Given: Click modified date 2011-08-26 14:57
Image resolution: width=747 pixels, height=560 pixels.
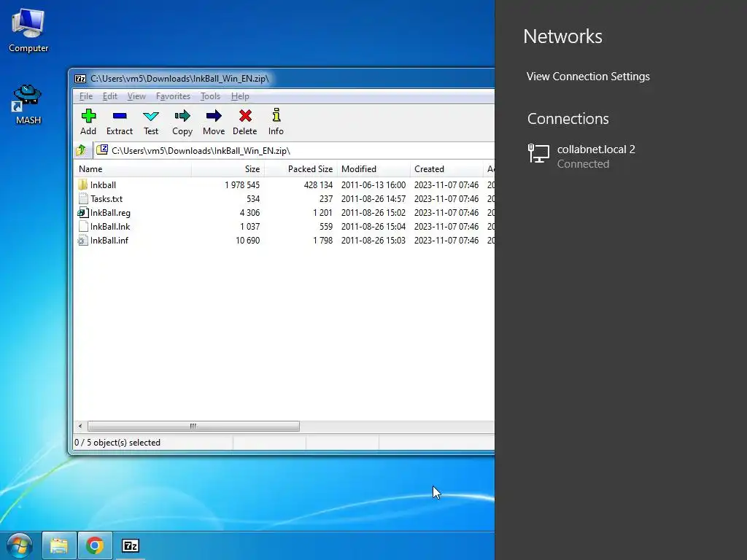Looking at the screenshot, I should [x=373, y=198].
